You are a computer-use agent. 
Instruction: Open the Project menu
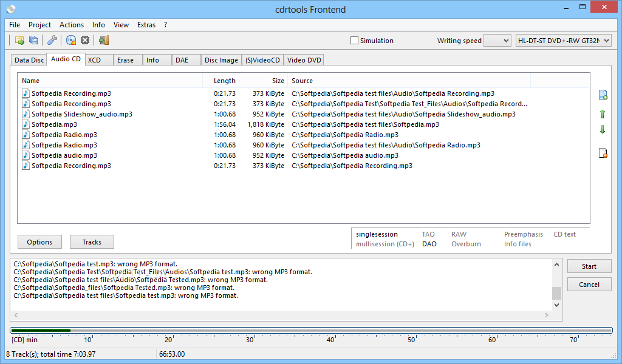39,24
